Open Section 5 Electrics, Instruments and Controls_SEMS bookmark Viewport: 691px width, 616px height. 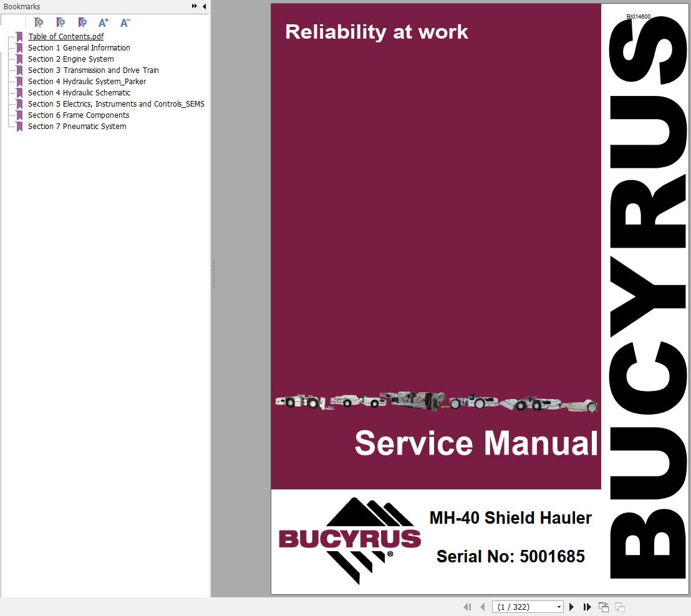116,104
